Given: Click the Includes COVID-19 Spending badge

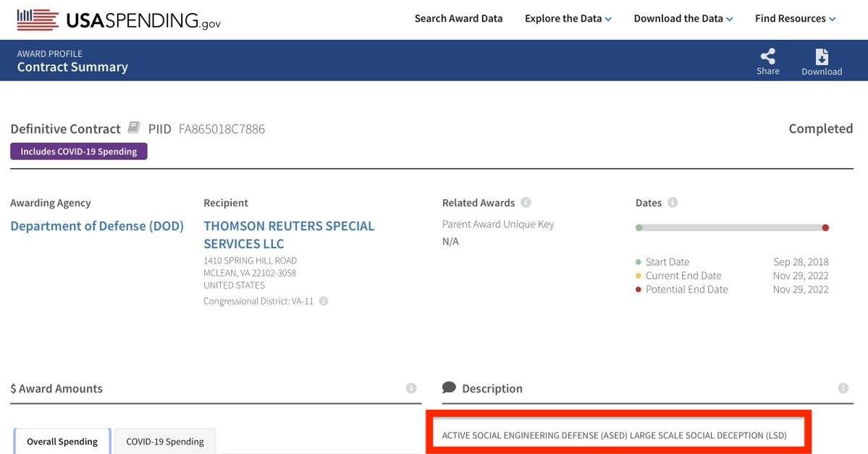Looking at the screenshot, I should click(79, 151).
